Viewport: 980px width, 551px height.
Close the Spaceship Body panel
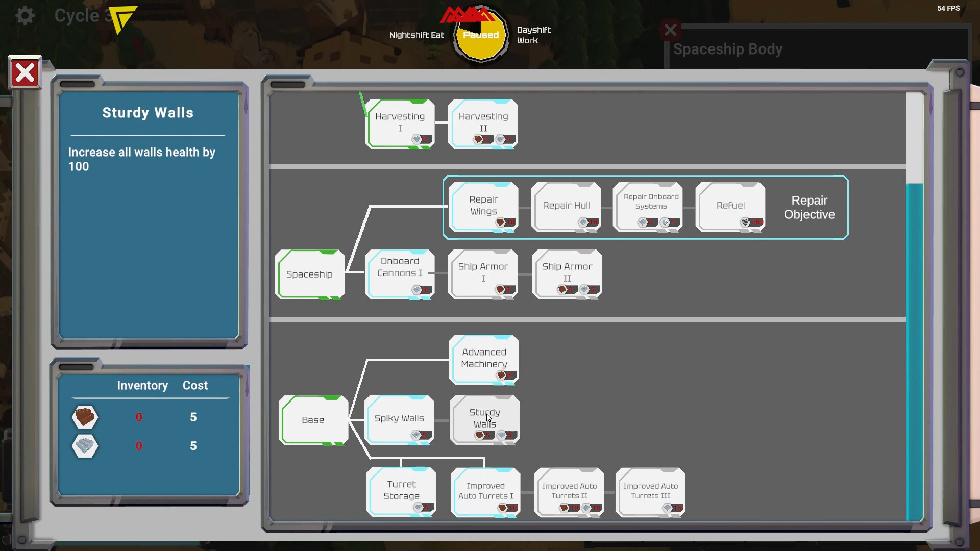pyautogui.click(x=670, y=30)
